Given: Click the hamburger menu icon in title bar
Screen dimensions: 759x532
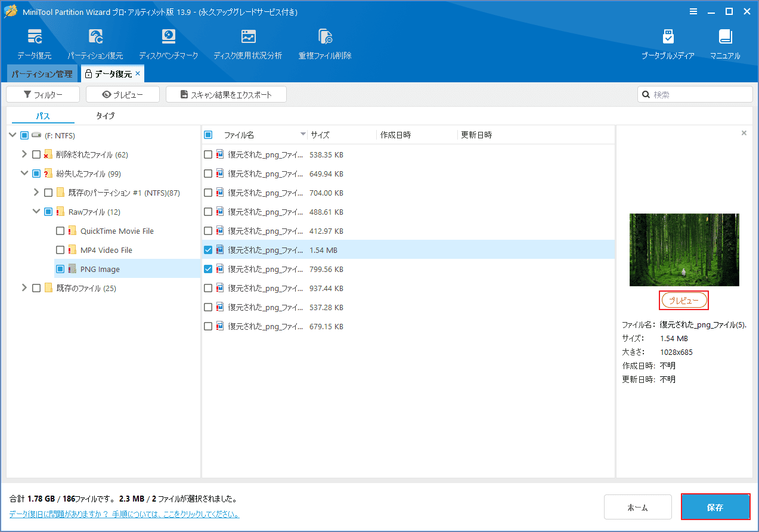Looking at the screenshot, I should 693,11.
